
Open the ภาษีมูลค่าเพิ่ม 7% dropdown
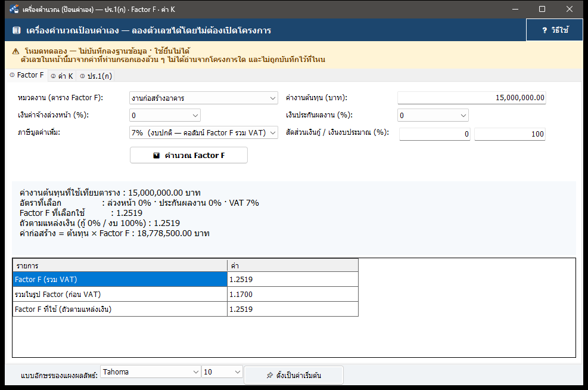pos(204,132)
